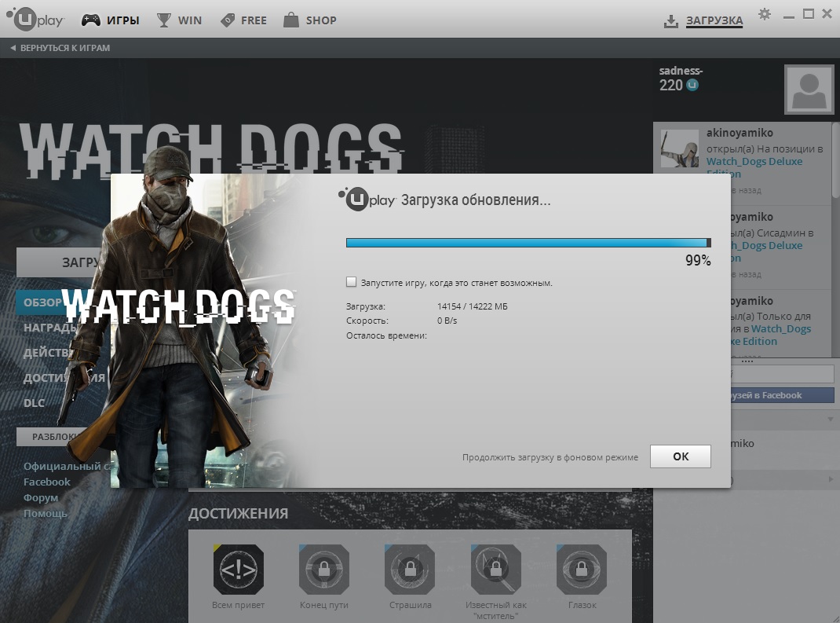Open the Помощь help link

point(46,513)
